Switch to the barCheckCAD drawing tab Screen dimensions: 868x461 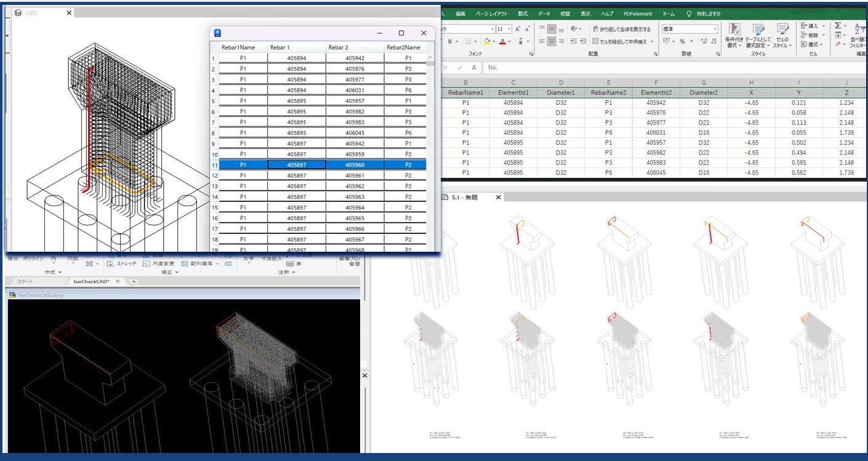[x=91, y=281]
